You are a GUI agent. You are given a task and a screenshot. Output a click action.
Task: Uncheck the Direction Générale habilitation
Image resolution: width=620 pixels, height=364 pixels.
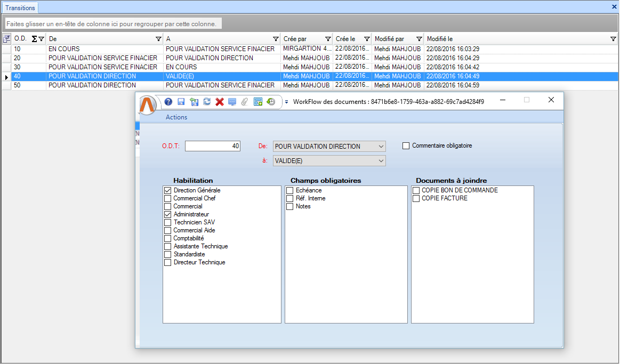[x=168, y=190]
